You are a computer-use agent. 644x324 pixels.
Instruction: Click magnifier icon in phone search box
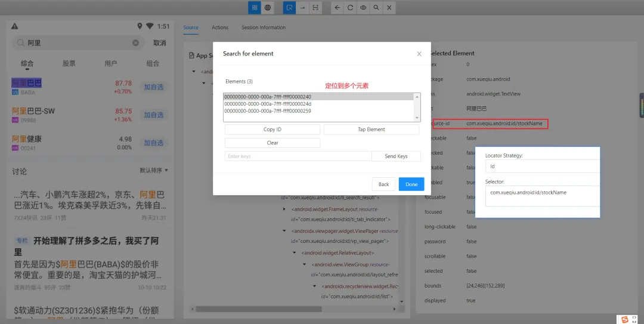(20, 43)
